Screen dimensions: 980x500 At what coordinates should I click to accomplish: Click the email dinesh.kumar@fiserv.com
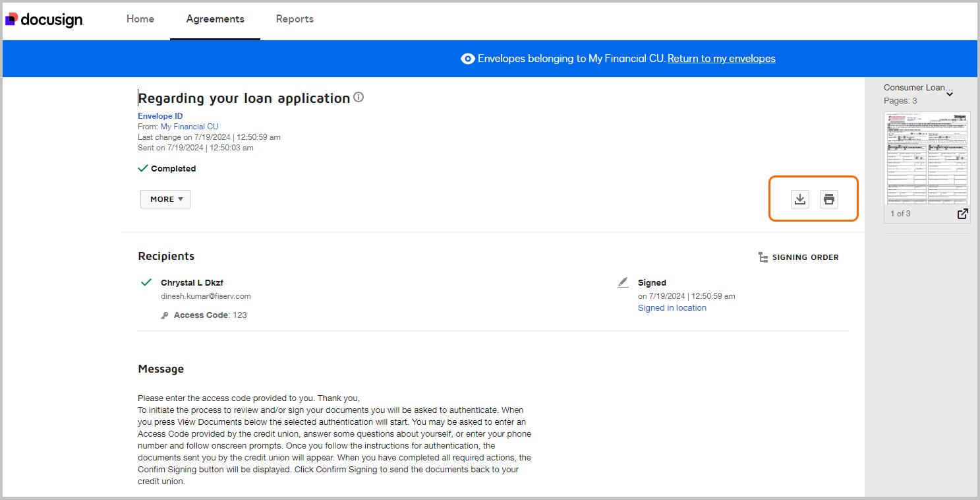[x=206, y=296]
